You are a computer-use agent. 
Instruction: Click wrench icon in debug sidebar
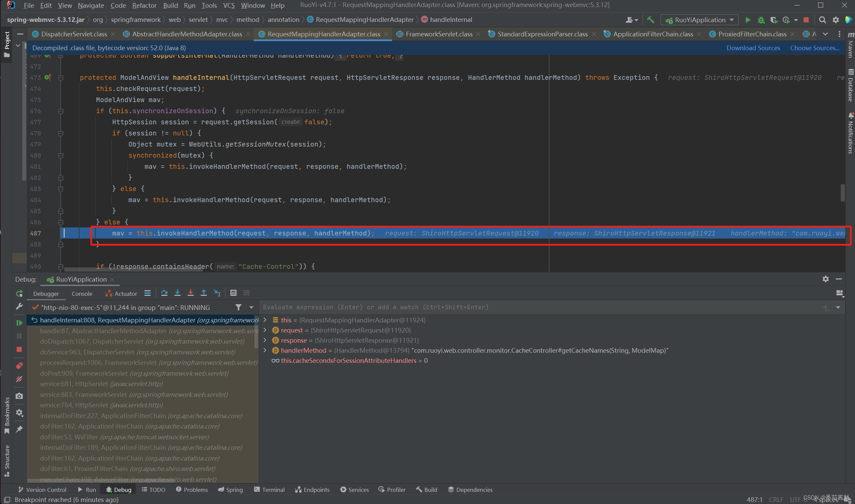[19, 306]
